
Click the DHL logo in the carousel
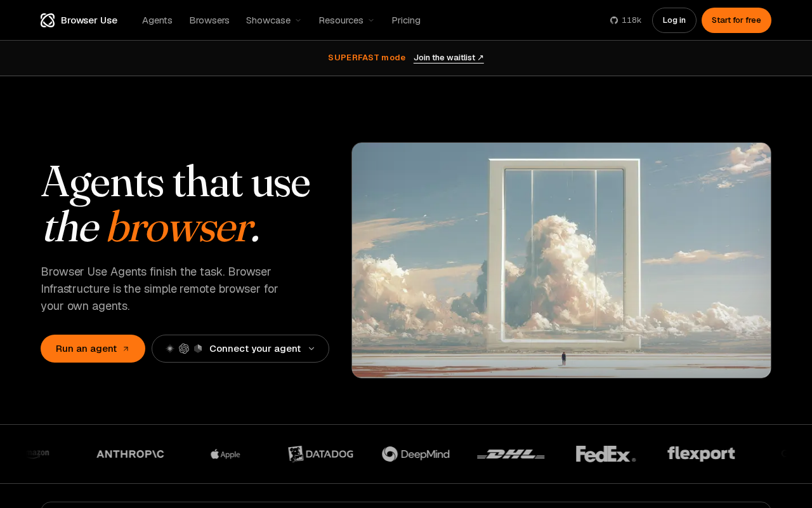pyautogui.click(x=511, y=454)
